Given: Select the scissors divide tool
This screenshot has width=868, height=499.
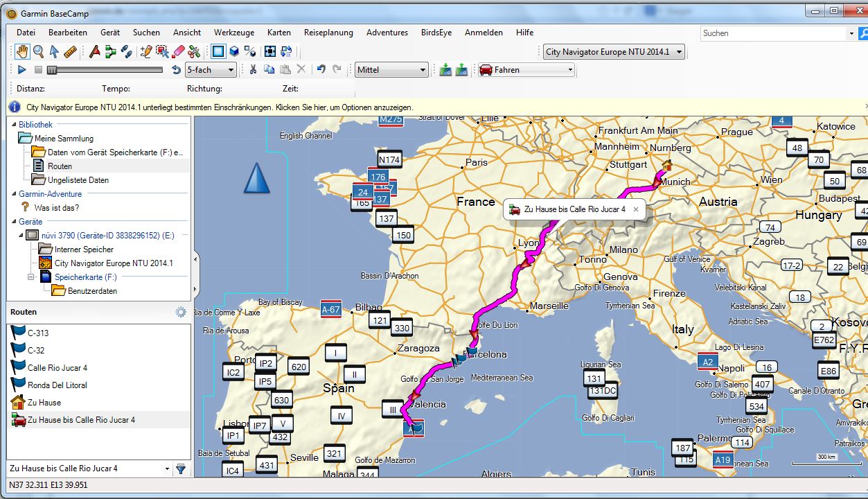Looking at the screenshot, I should tap(194, 51).
